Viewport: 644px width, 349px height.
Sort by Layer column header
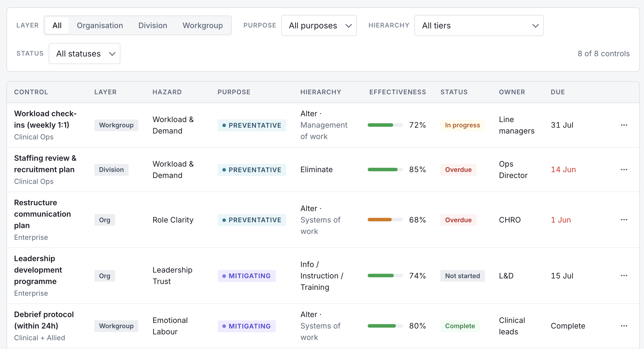tap(105, 92)
